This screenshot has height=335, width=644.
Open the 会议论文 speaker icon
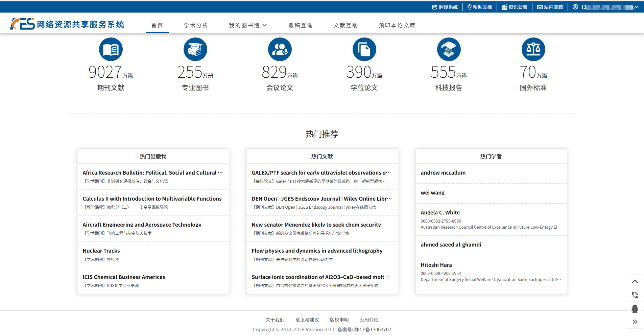[280, 49]
